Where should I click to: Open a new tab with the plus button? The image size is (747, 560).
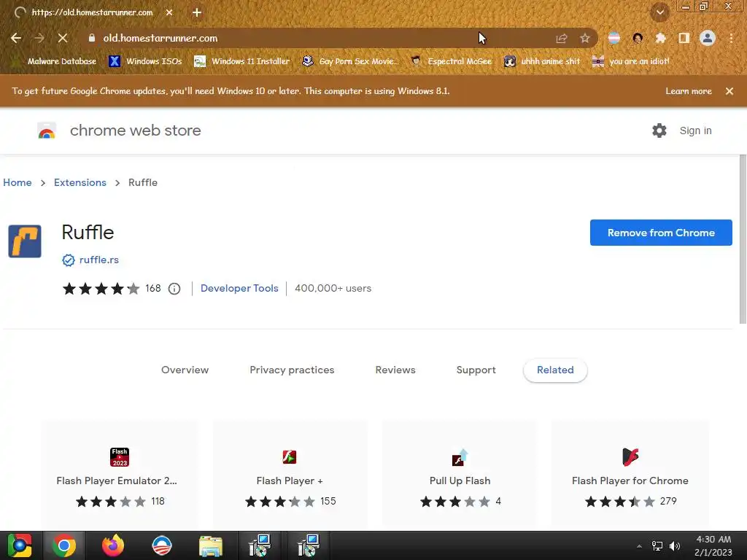click(x=197, y=12)
